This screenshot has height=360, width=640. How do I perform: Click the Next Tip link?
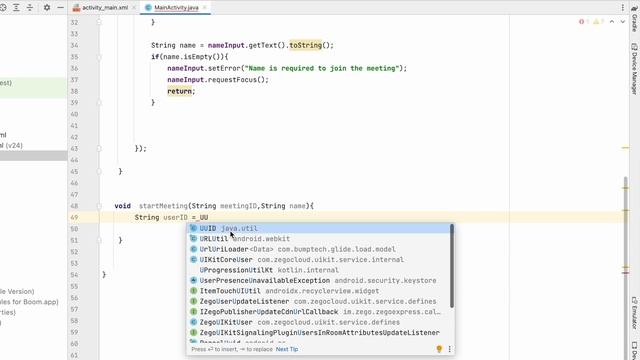click(x=287, y=349)
